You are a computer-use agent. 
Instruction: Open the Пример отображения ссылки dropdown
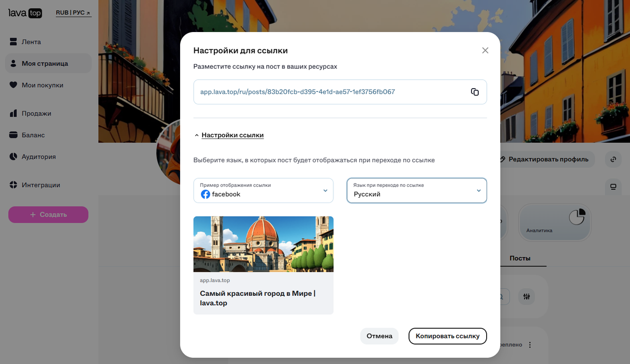pos(263,190)
